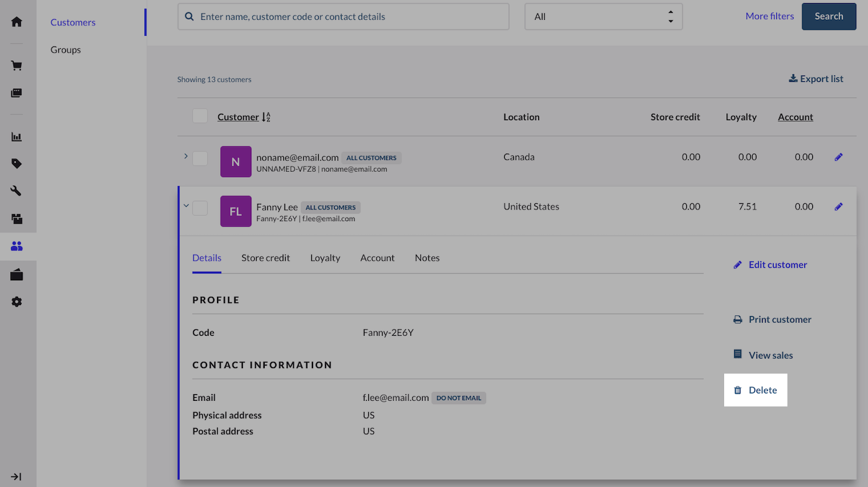Open the Reporting bar chart icon
This screenshot has height=487, width=868.
pos(17,137)
